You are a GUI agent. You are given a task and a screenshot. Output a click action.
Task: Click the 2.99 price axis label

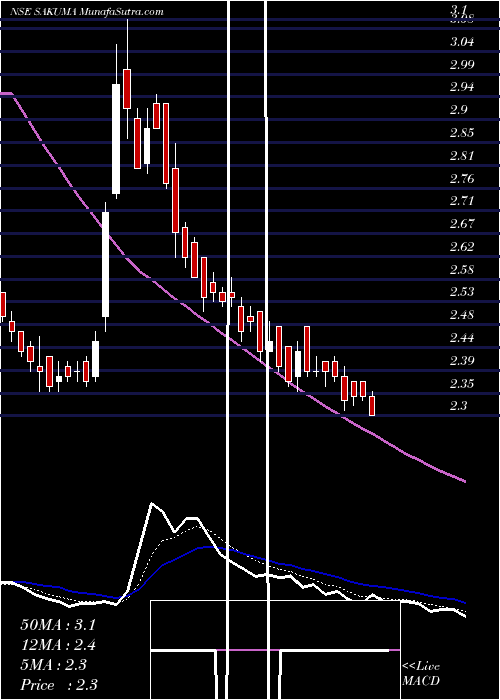pyautogui.click(x=462, y=65)
